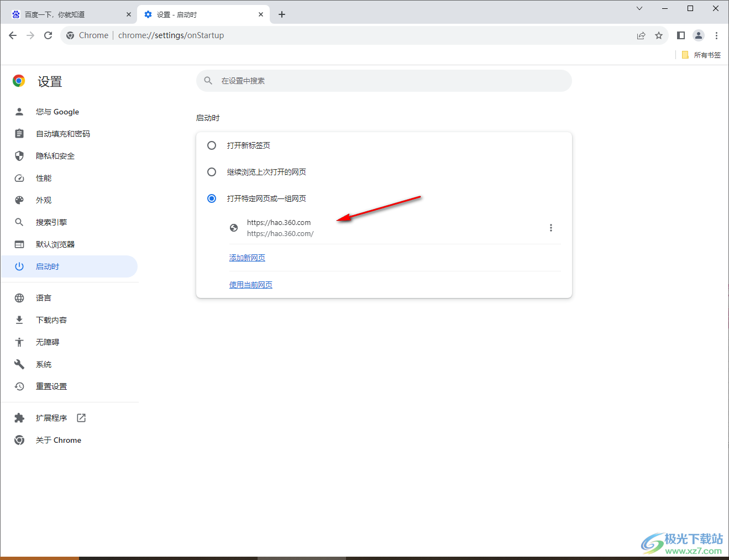Open 自动填充和密码 settings section
Screen dimensions: 729x560
pos(69,134)
